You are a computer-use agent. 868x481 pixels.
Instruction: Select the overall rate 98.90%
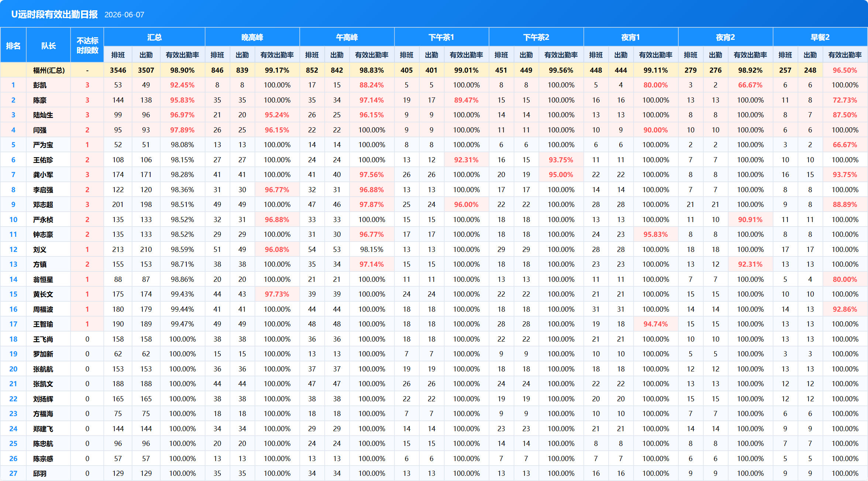tap(182, 70)
